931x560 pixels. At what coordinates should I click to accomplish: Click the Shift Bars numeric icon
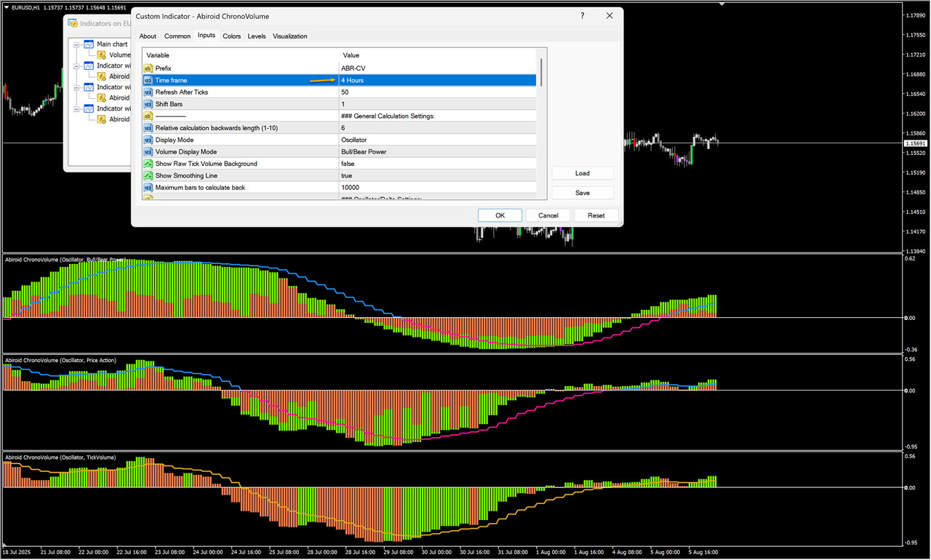coord(148,104)
